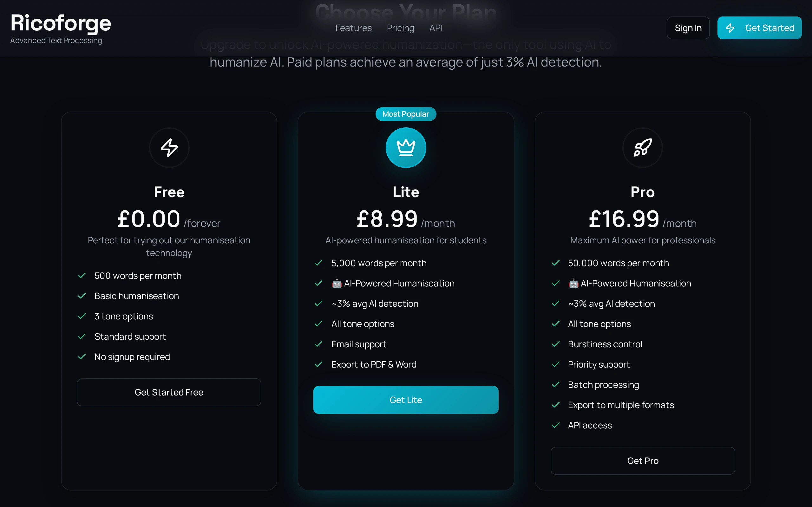
Task: Switch to the Pricing section
Action: pos(400,28)
